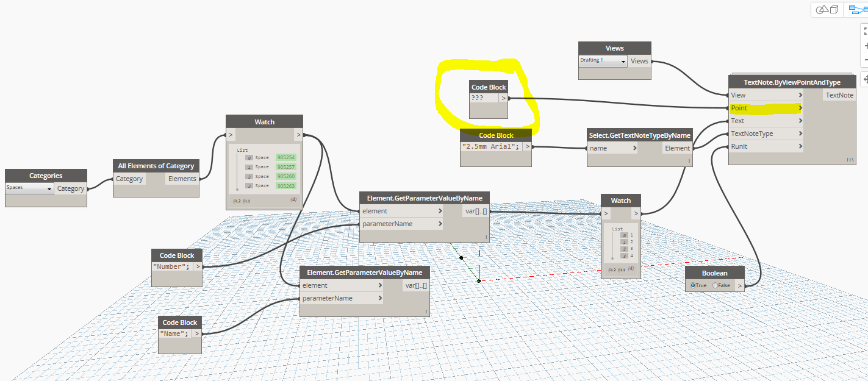Image resolution: width=868 pixels, height=381 pixels.
Task: Click the input arrow of the Spaces Watch node
Action: (x=231, y=135)
